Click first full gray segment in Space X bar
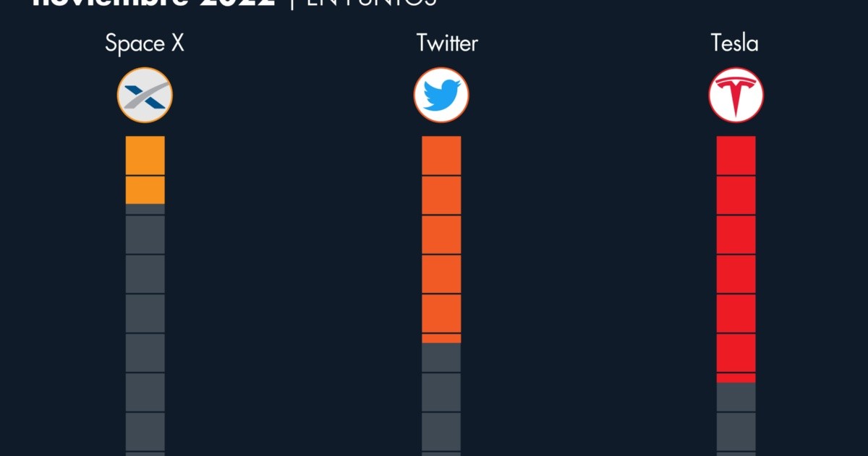Screen dimensions: 868x456 145,235
